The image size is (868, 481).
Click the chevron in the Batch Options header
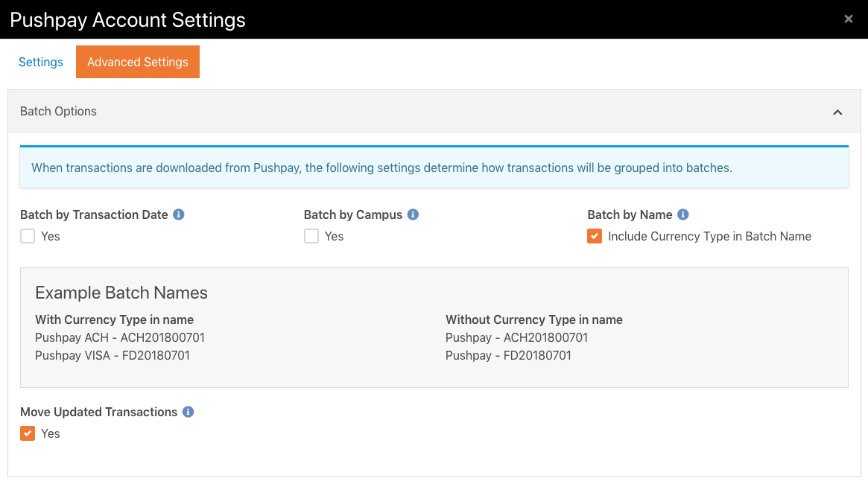tap(837, 112)
